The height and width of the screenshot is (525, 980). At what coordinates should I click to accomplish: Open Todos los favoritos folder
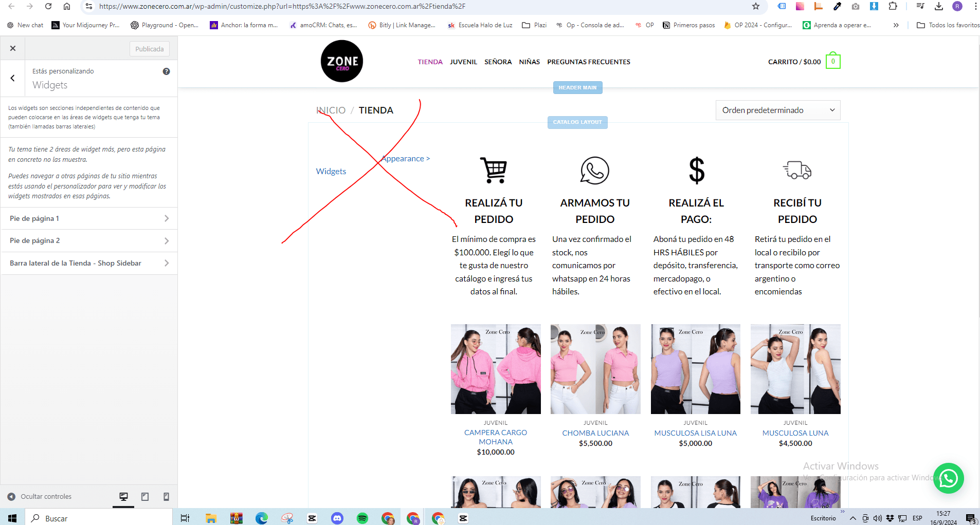click(x=948, y=25)
